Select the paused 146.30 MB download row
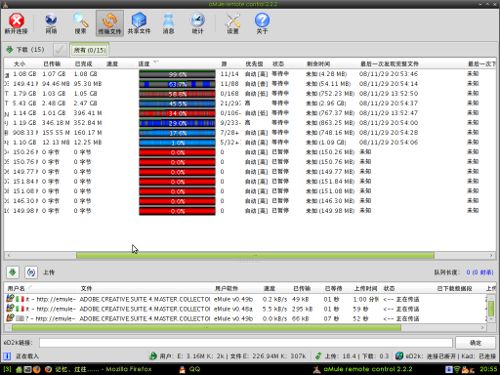The width and height of the screenshot is (500, 375). point(249,201)
